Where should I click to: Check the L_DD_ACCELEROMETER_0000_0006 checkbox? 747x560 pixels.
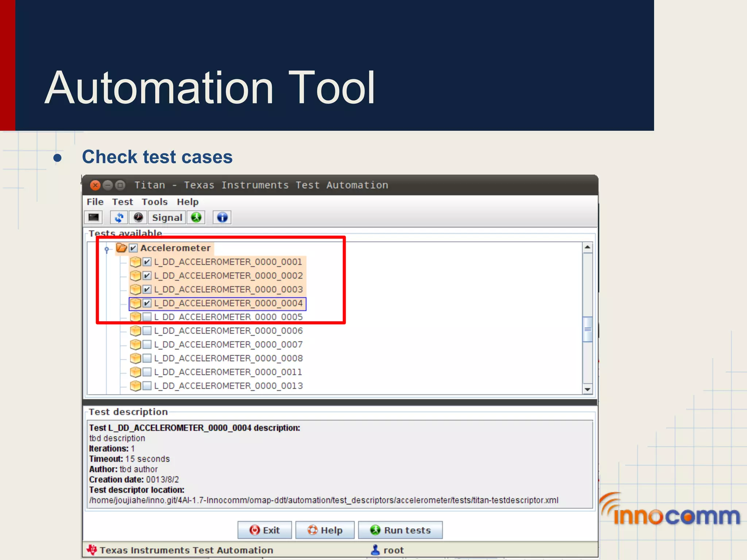[x=147, y=331]
